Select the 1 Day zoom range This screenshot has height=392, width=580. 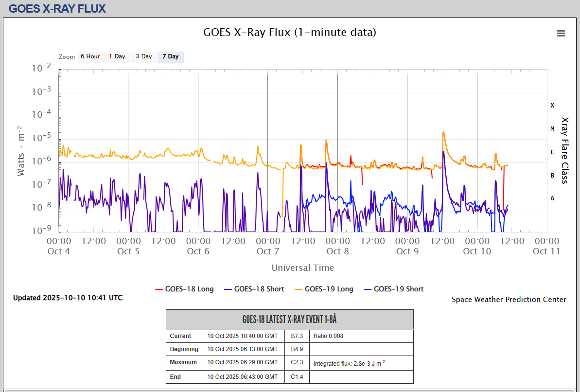tap(117, 56)
